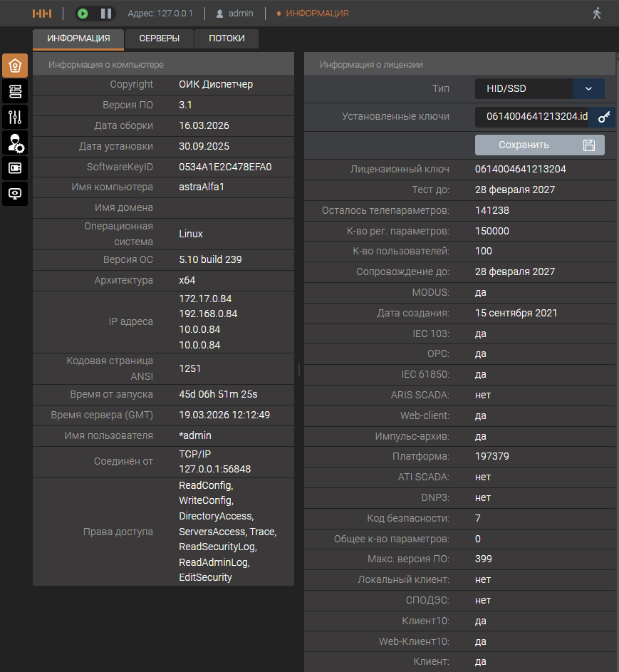The width and height of the screenshot is (619, 672).
Task: Switch to the ПОТОКИ tab
Action: click(x=227, y=38)
